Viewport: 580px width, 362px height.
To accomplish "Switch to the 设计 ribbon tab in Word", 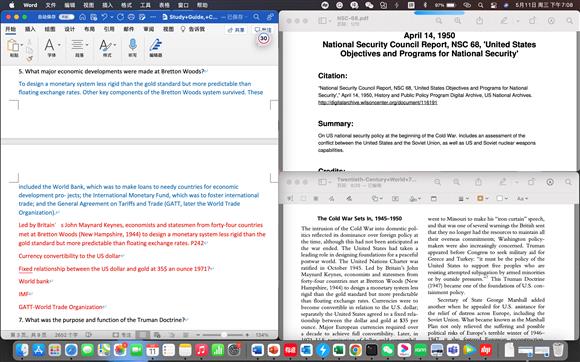I will pos(70,29).
